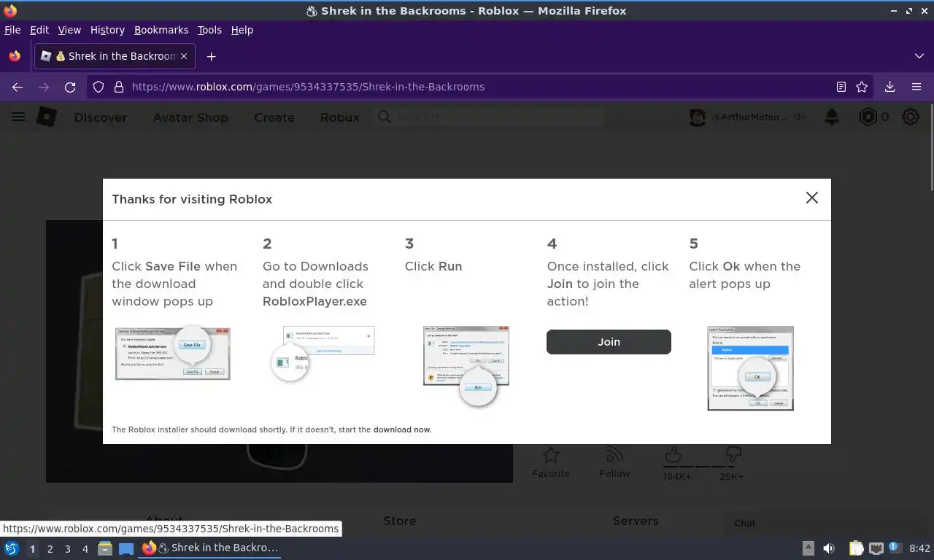Open the History menu
Screen dimensions: 934x560
pos(107,30)
